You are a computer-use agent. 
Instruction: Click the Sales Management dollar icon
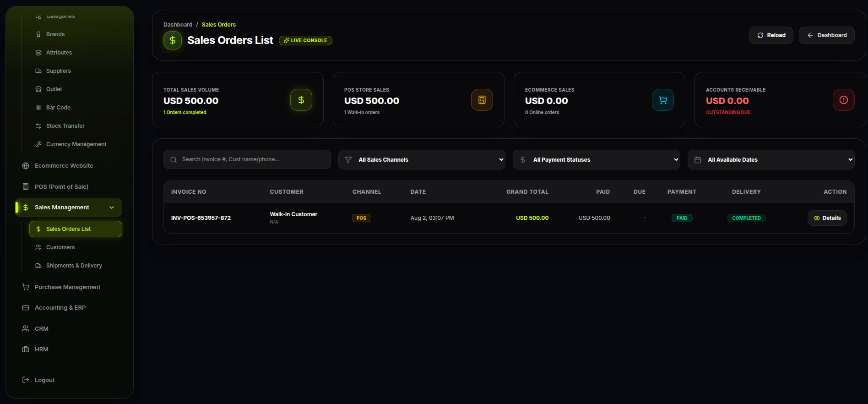(26, 207)
